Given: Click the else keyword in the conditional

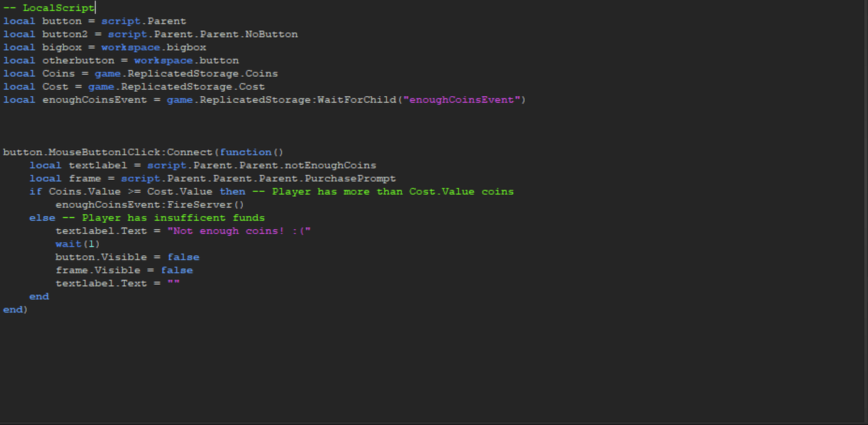Looking at the screenshot, I should [x=42, y=218].
